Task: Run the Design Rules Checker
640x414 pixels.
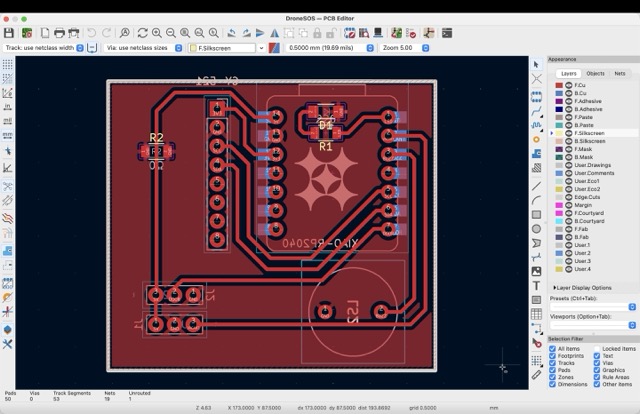Action: (x=411, y=33)
